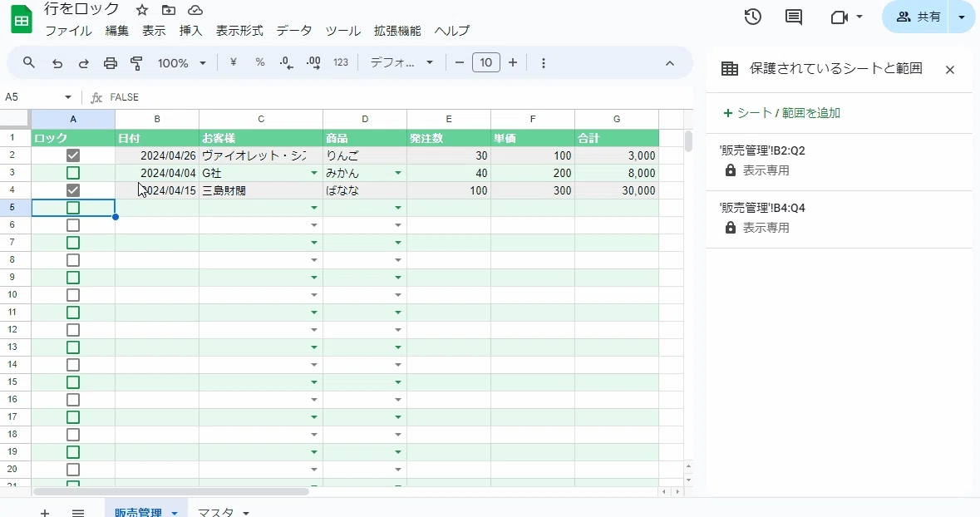This screenshot has width=980, height=517.
Task: Open the 挿入 menu
Action: pos(190,31)
